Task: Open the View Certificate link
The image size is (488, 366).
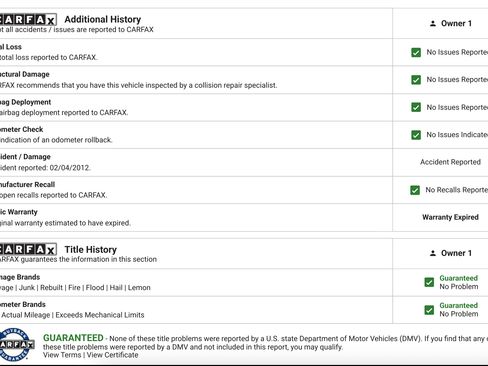Action: [x=112, y=355]
